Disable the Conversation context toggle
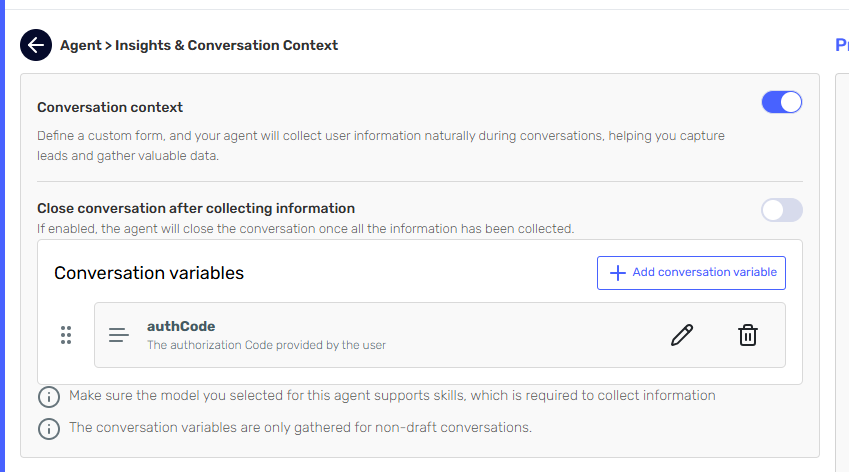Image resolution: width=849 pixels, height=472 pixels. (x=781, y=102)
